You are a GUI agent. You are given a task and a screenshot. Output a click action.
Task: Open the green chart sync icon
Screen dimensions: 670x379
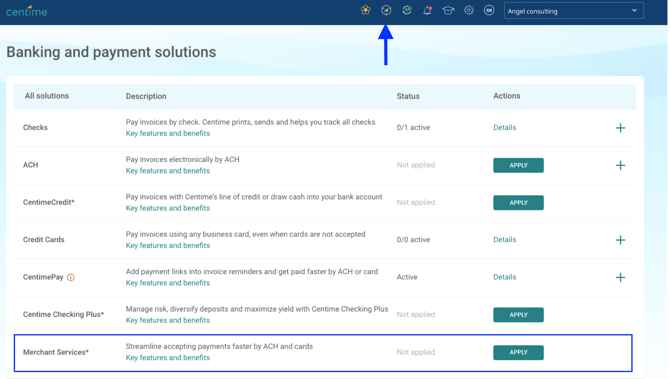tap(407, 10)
